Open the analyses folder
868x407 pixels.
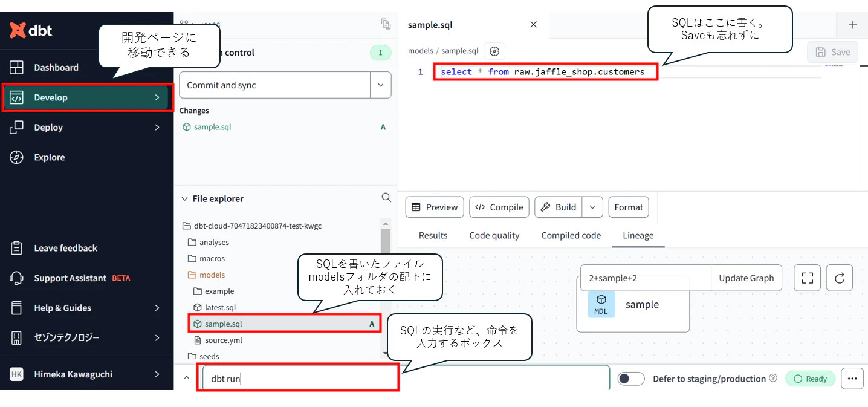[214, 242]
